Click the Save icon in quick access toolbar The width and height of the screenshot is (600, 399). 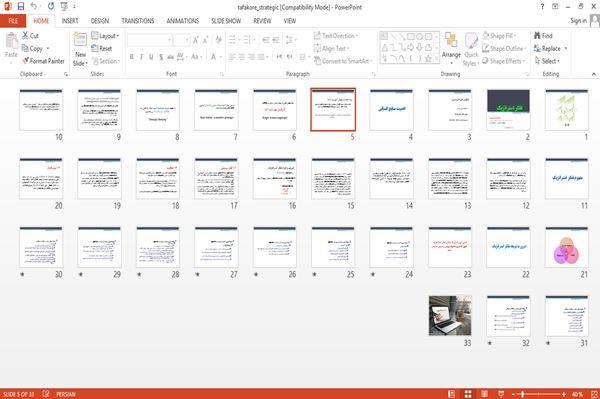tap(21, 6)
